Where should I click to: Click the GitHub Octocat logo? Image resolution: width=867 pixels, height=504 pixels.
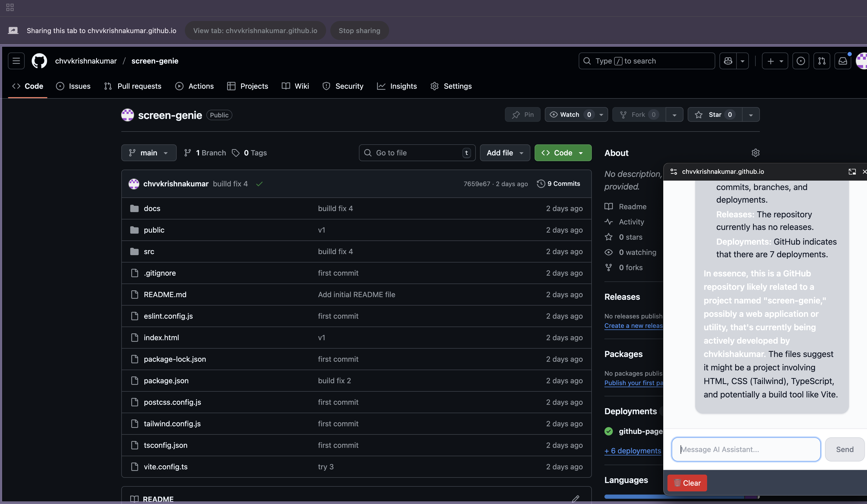click(39, 61)
